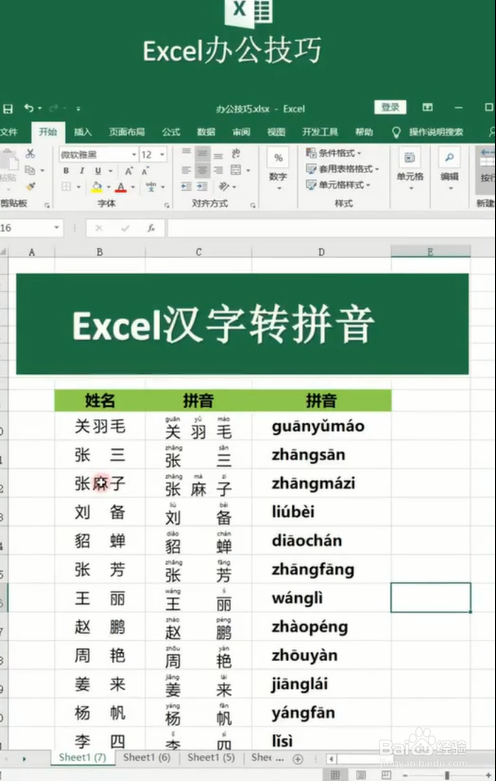Toggle Underline formatting
Screen dimensions: 496x781
pyautogui.click(x=98, y=171)
